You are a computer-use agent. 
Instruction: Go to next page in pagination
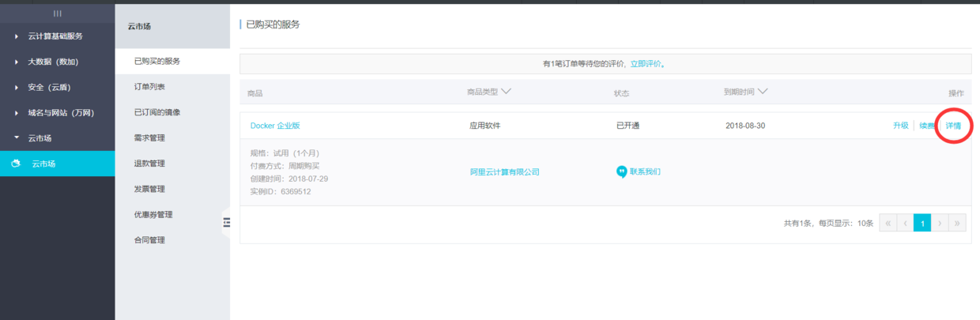(x=940, y=224)
